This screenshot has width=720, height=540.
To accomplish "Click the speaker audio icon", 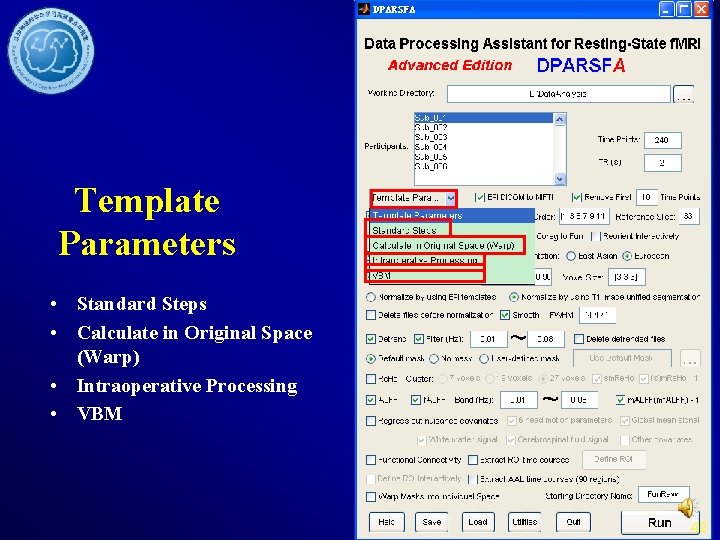I will [x=686, y=507].
